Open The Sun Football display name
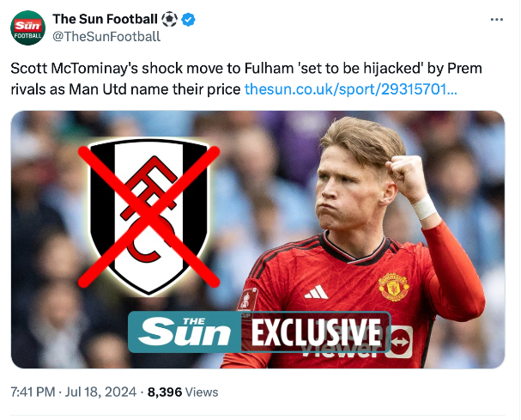521x420 pixels. 106,19
